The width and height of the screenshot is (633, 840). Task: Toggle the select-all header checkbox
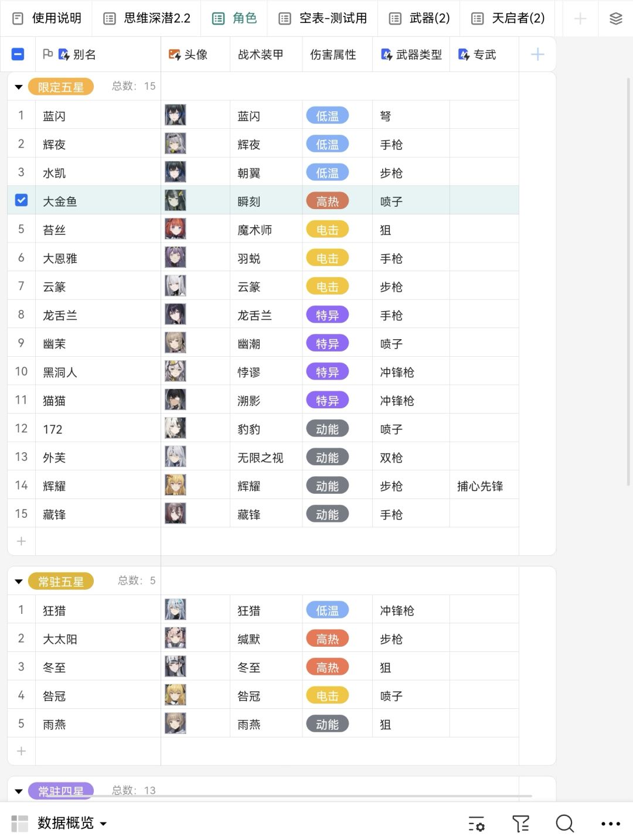tap(18, 54)
